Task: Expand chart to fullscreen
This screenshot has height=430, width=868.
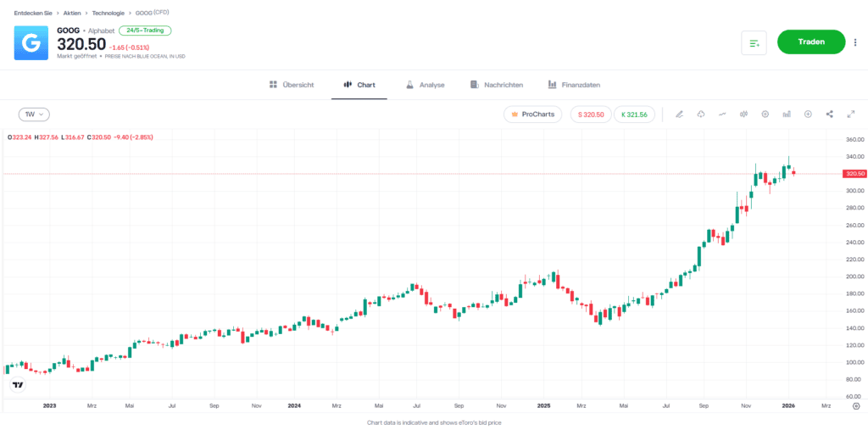Action: [x=850, y=114]
